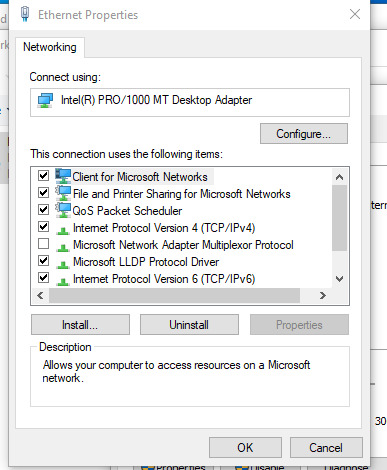
Task: Click the Install button
Action: [x=80, y=325]
